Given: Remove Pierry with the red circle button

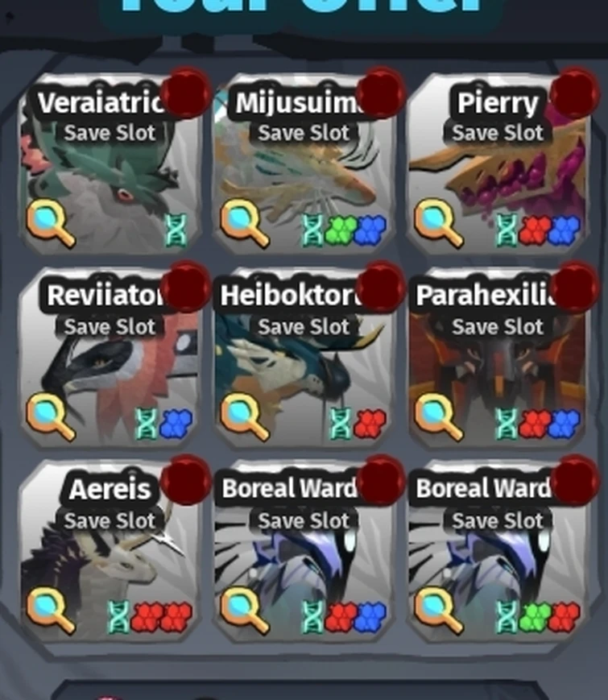Looking at the screenshot, I should click(x=574, y=93).
